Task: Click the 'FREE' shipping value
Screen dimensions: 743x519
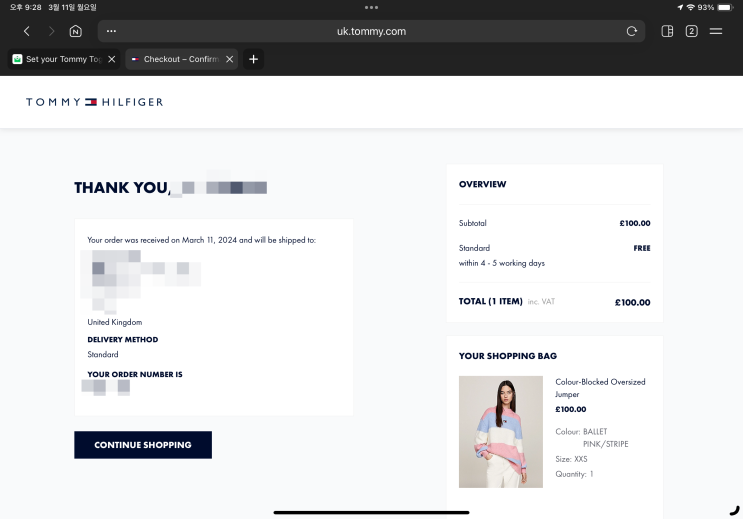Action: 642,248
